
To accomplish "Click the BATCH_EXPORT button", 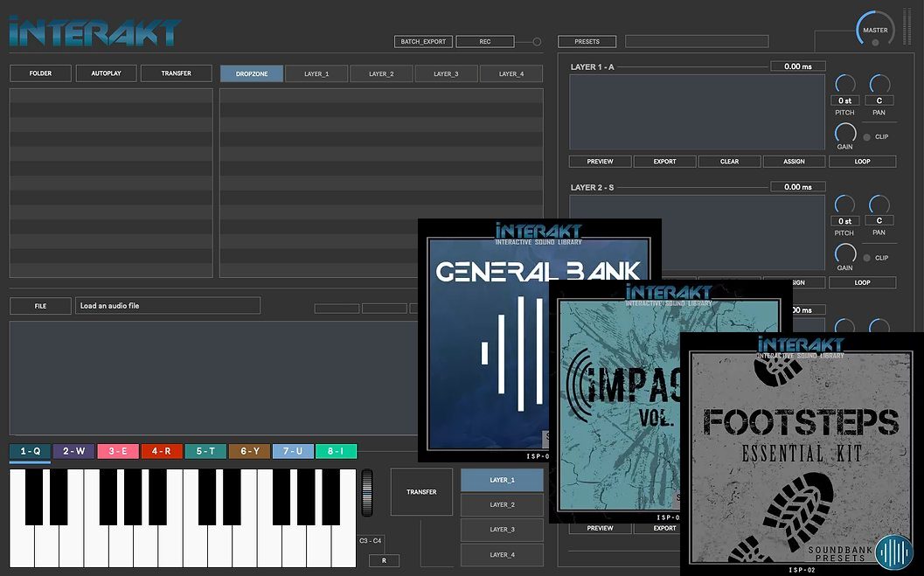I will (421, 41).
